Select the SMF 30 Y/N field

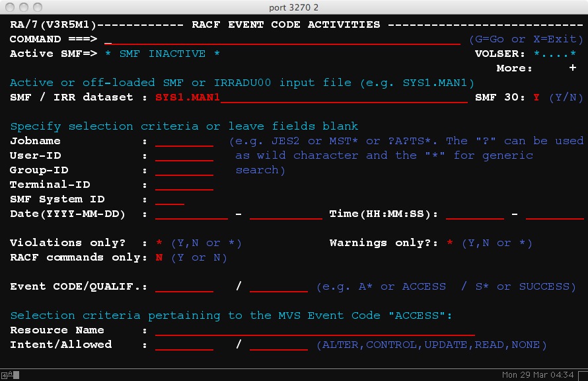(x=536, y=97)
